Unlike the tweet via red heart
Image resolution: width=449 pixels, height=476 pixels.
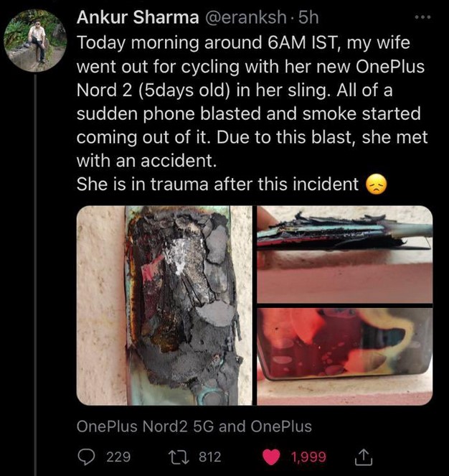pos(271,457)
